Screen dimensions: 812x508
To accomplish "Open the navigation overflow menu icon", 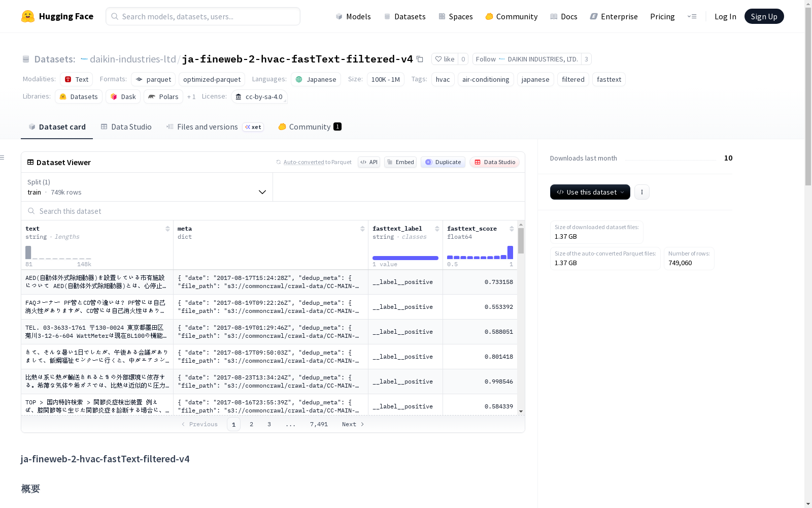I will coord(692,16).
